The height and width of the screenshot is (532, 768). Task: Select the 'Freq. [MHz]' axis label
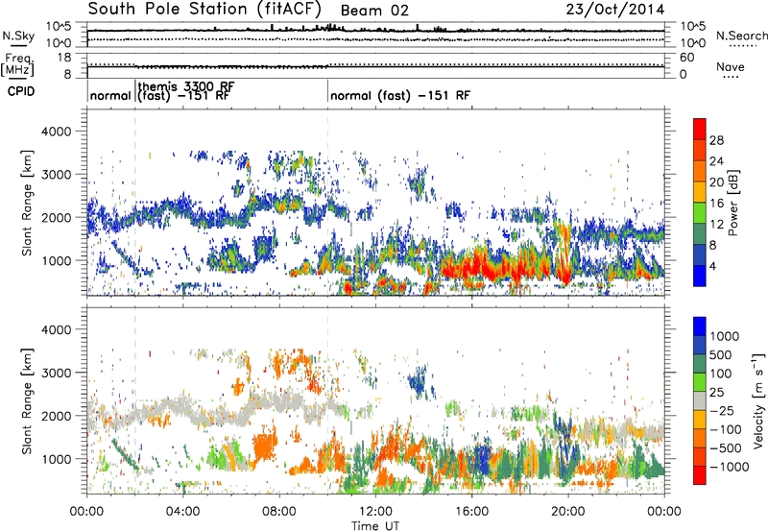click(x=17, y=65)
